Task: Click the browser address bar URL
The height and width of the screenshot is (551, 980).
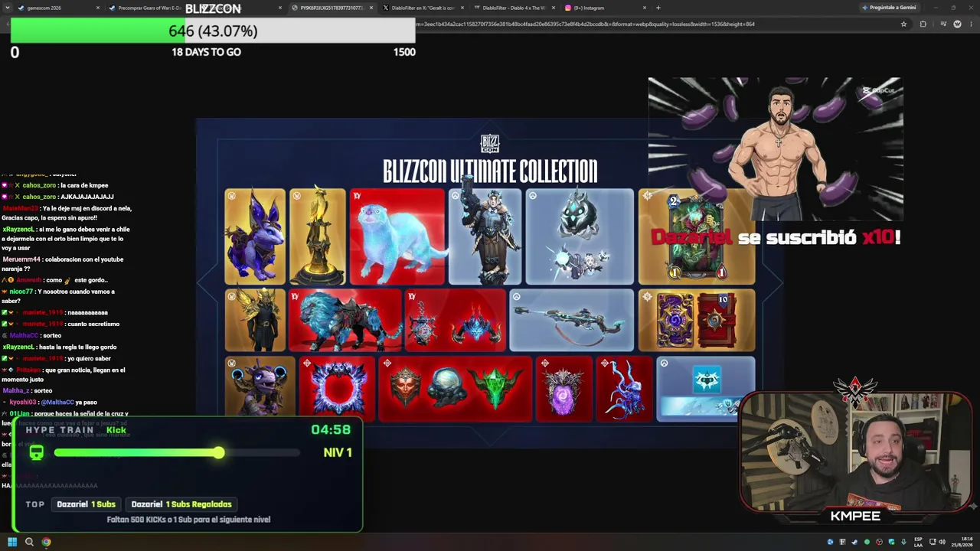Action: click(x=586, y=24)
